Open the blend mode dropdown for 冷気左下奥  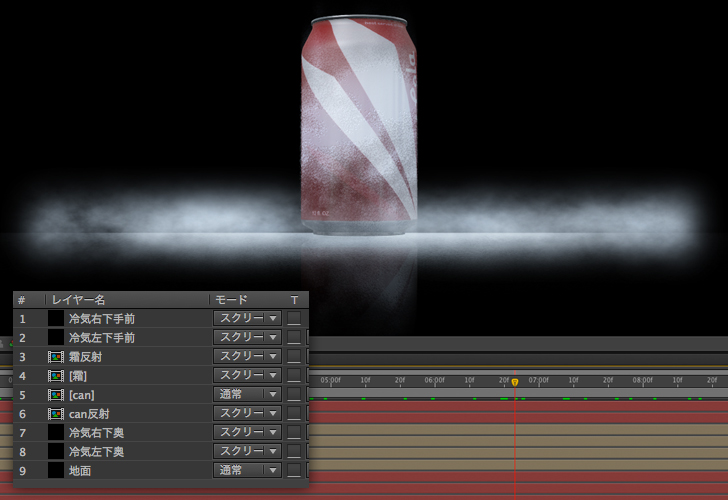(247, 451)
